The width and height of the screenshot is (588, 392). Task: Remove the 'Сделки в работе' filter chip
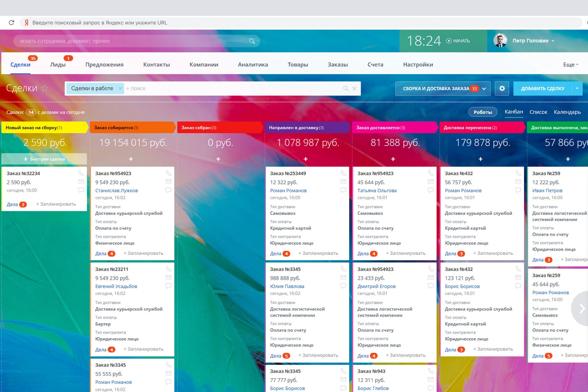[120, 89]
